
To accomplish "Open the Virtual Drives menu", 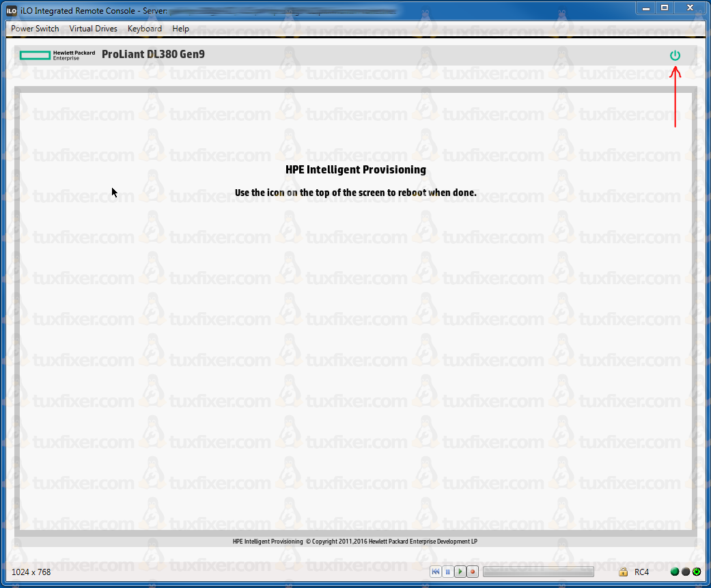I will [93, 29].
